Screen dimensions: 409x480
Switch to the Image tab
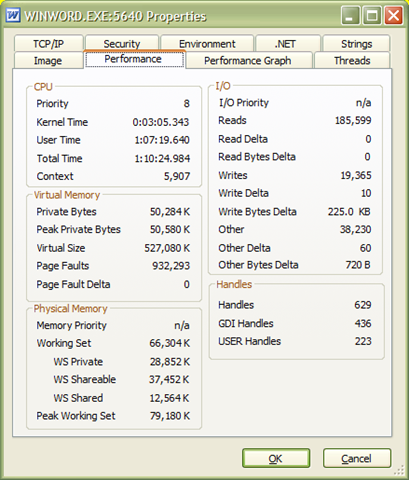pyautogui.click(x=48, y=60)
